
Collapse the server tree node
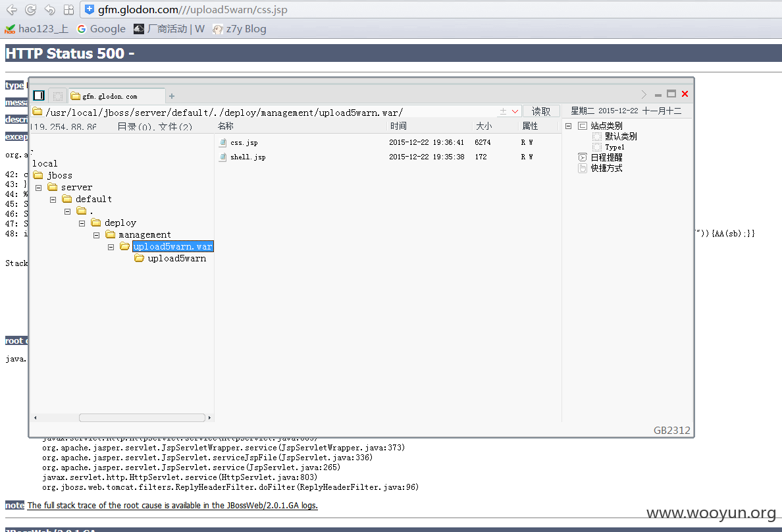point(38,188)
